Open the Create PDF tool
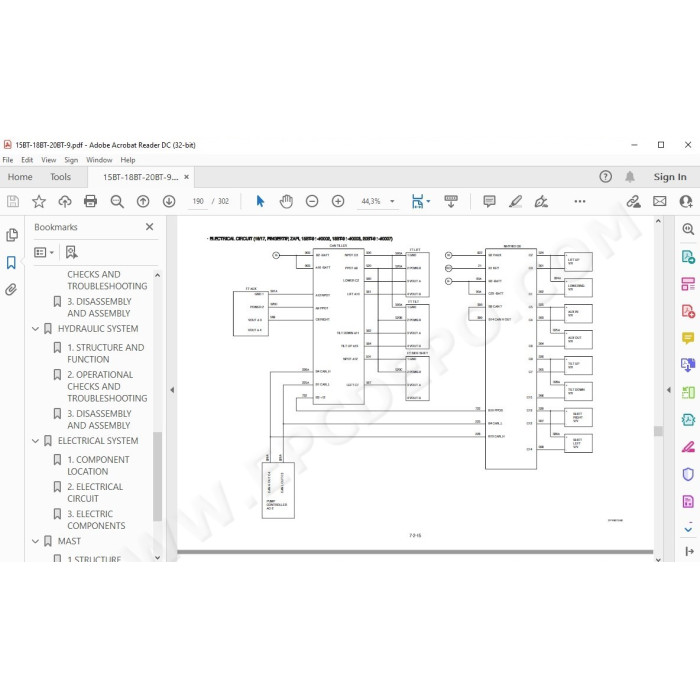The width and height of the screenshot is (700, 700). (x=688, y=311)
